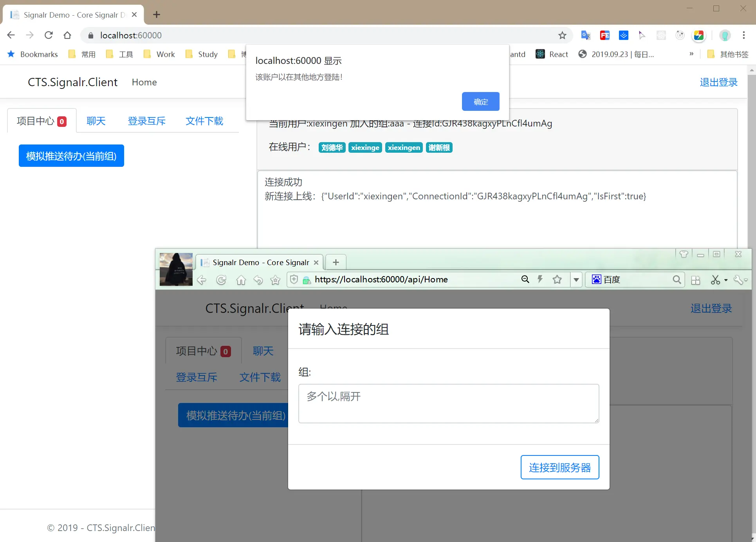
Task: Switch to the 登录互斥 tab in Chrome page
Action: click(x=146, y=121)
